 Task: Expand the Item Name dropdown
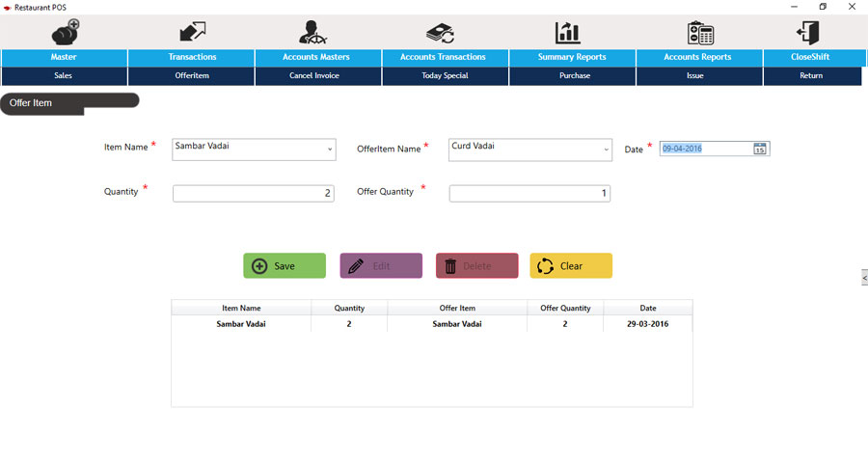(329, 149)
